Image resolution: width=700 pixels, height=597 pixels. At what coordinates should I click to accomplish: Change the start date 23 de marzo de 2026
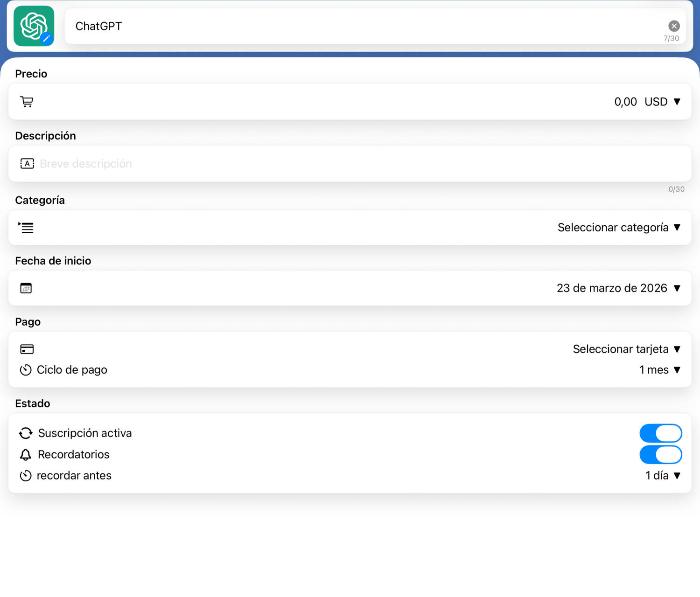(x=618, y=288)
